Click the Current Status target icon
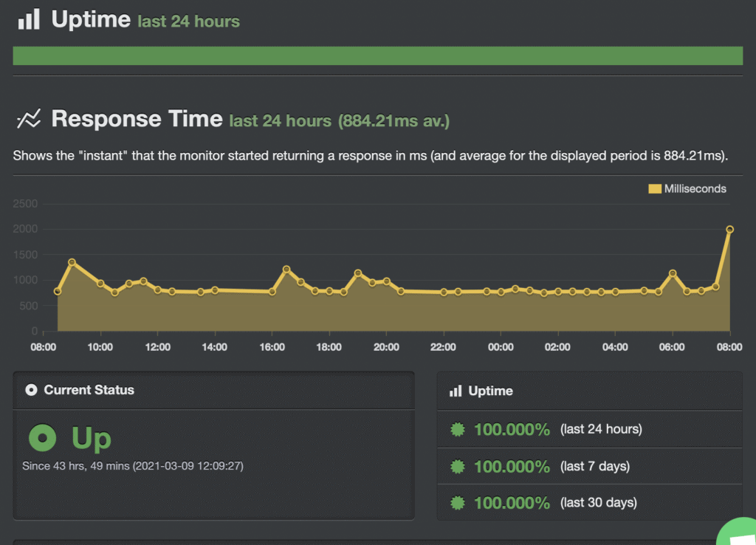This screenshot has height=545, width=756. point(31,390)
